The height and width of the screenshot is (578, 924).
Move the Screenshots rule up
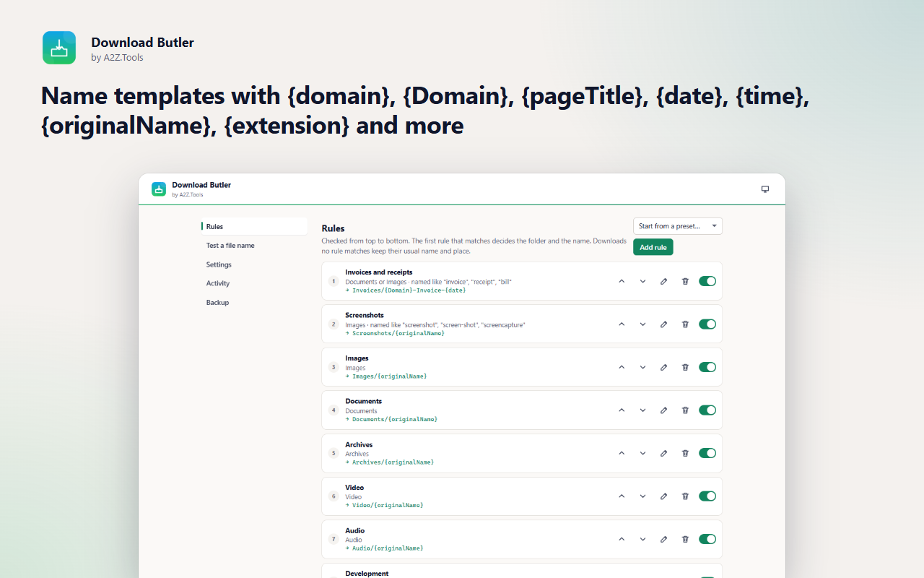[x=622, y=324]
